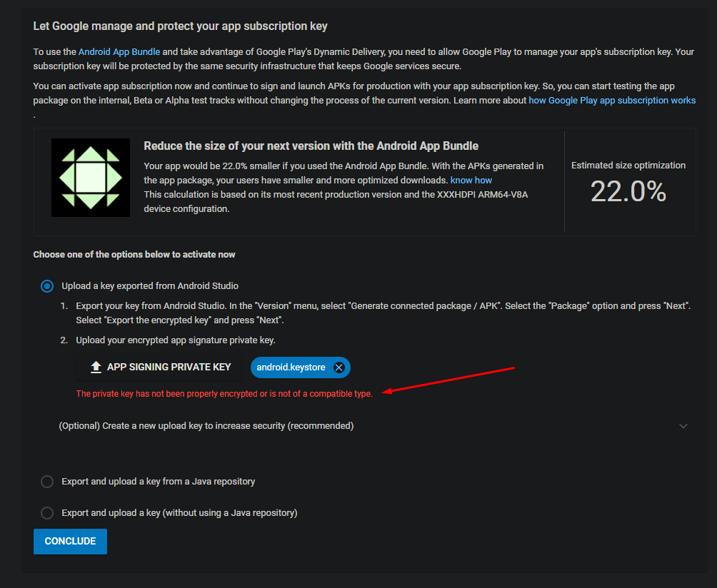Choose 'Export and upload a key from a Java repository'
717x588 pixels.
(x=158, y=481)
